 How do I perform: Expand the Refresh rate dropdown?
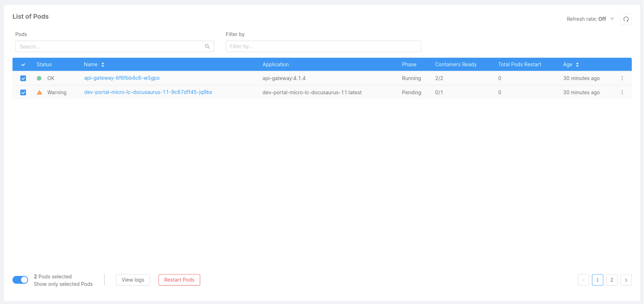pyautogui.click(x=612, y=19)
